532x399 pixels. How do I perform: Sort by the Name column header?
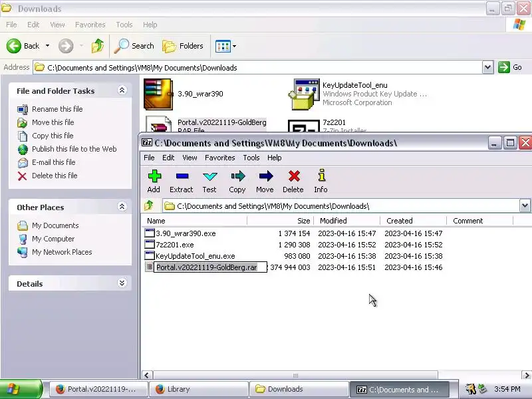point(194,221)
